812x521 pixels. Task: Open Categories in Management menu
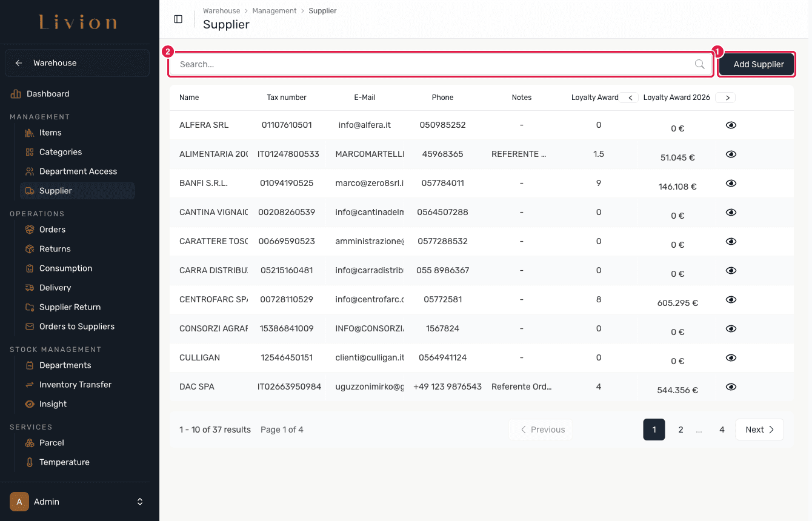(61, 152)
